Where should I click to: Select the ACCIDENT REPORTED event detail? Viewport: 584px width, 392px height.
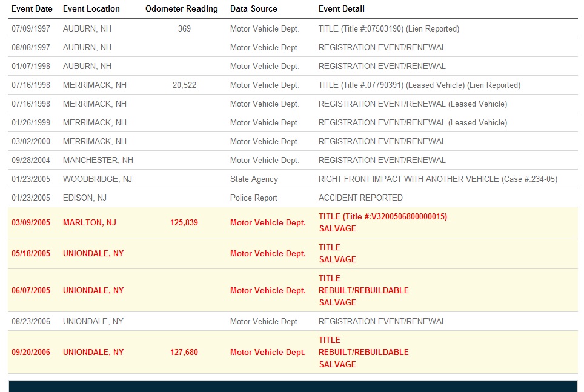point(360,198)
